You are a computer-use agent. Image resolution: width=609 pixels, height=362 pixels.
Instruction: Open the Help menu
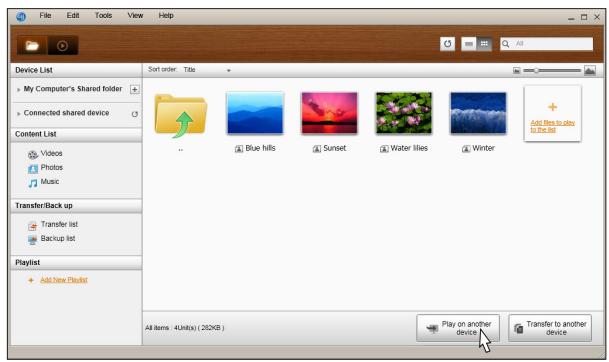166,16
